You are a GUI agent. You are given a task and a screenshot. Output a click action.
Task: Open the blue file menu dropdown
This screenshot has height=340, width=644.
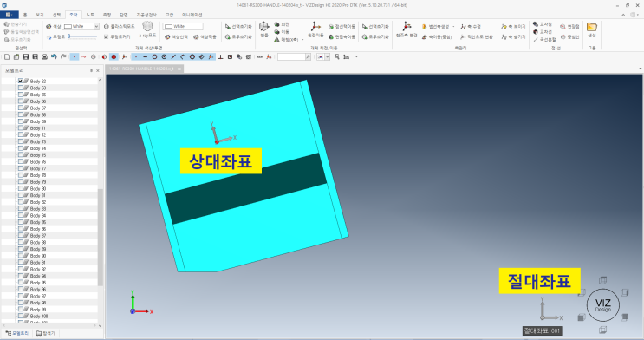click(9, 15)
